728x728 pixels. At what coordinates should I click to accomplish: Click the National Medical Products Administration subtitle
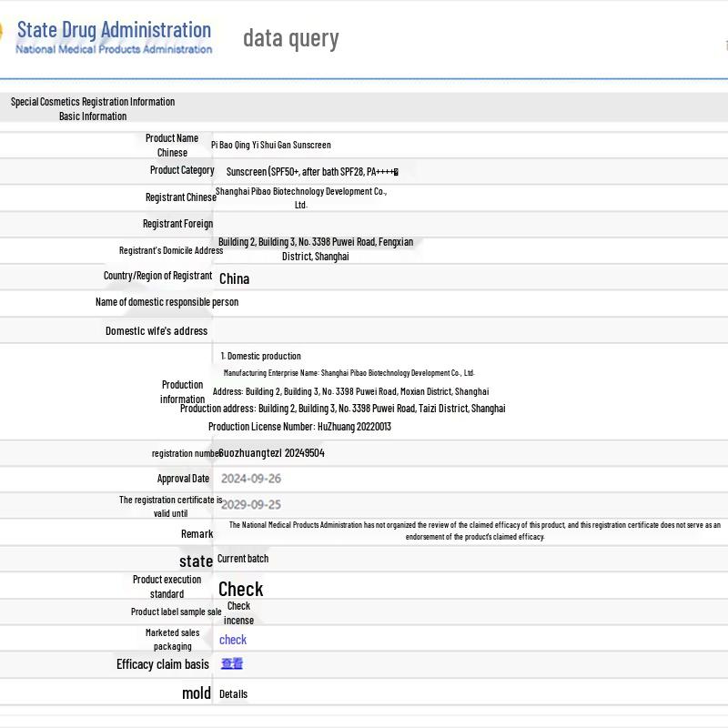coord(114,49)
